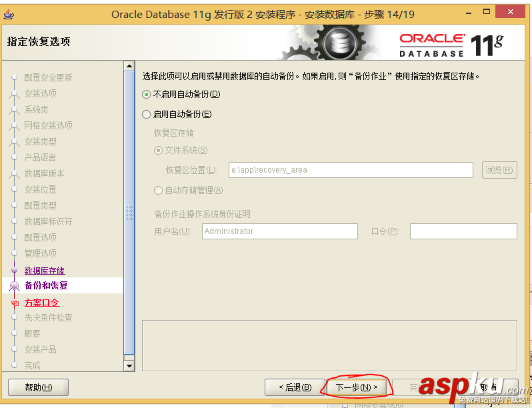532x408 pixels.
Task: Click '安装产品' step in sidebar
Action: (41, 349)
